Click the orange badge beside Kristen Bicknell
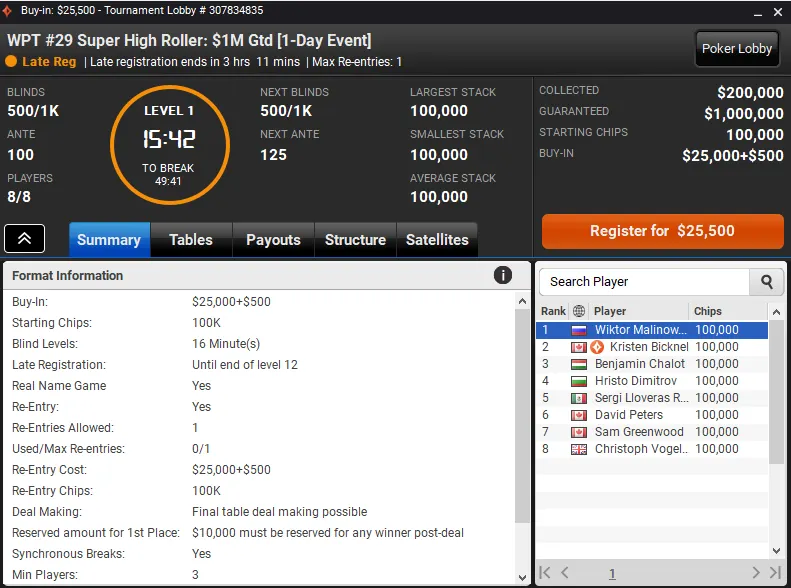This screenshot has width=791, height=588. [597, 347]
